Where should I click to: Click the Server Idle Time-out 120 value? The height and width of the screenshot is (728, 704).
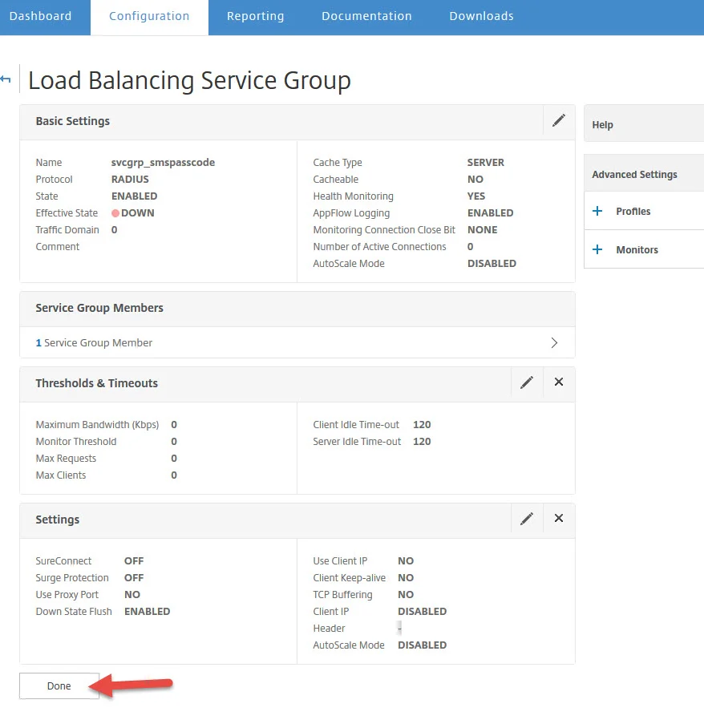coord(422,442)
